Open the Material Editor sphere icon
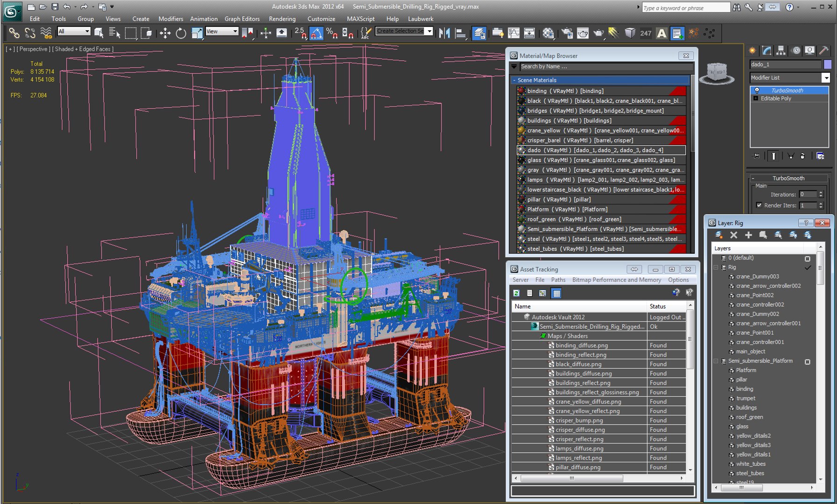The image size is (837, 504). pyautogui.click(x=548, y=33)
